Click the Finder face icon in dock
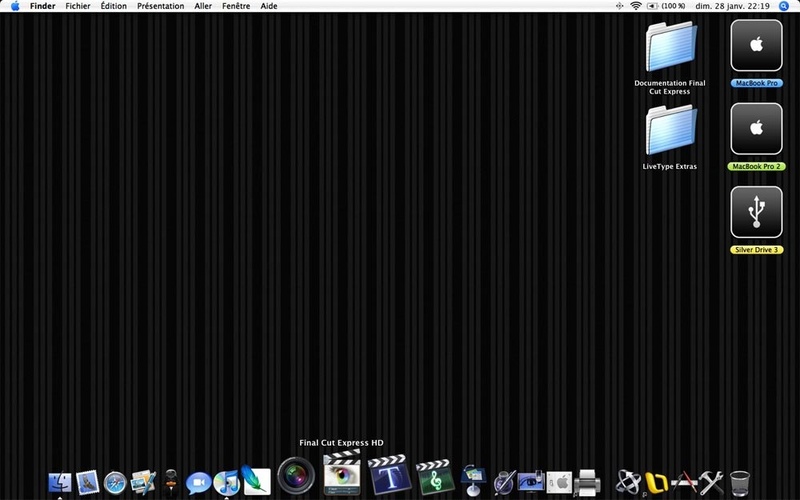 [60, 483]
